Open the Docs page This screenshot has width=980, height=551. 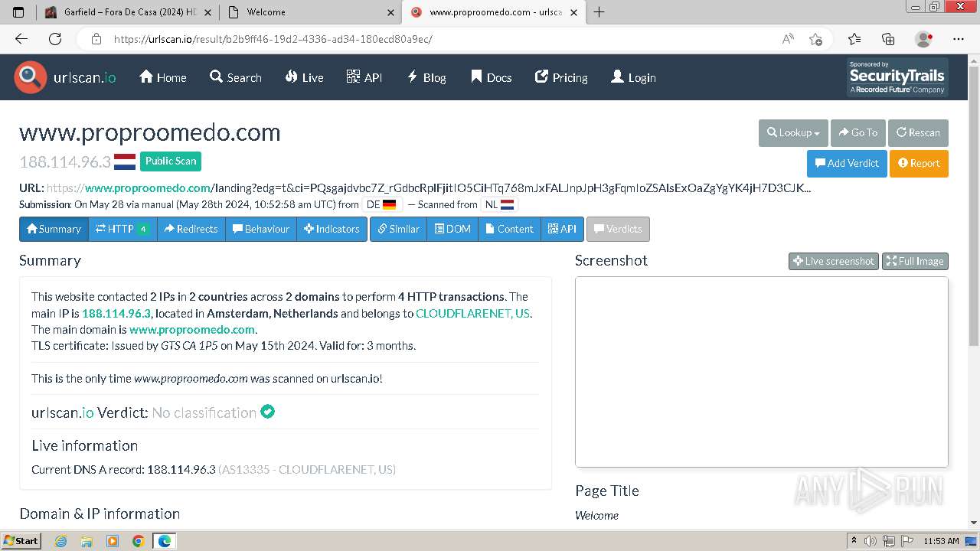click(x=491, y=77)
